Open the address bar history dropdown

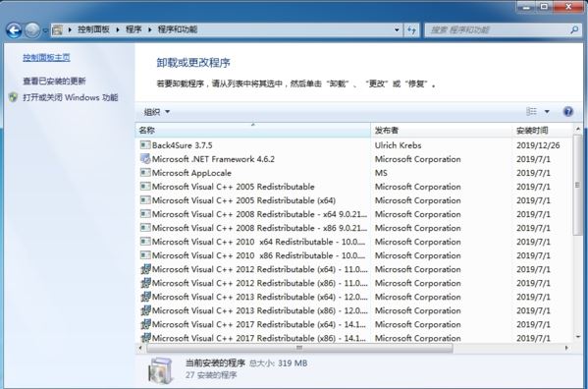click(397, 29)
